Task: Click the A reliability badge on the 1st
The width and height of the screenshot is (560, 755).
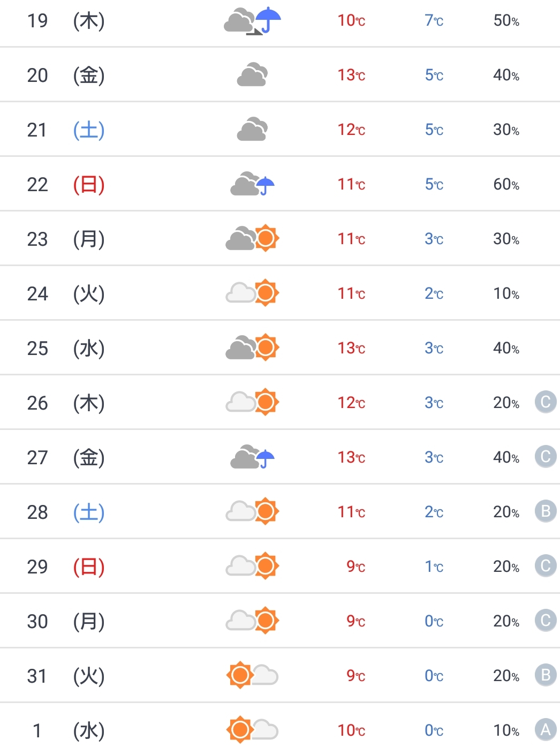Action: pos(546,729)
